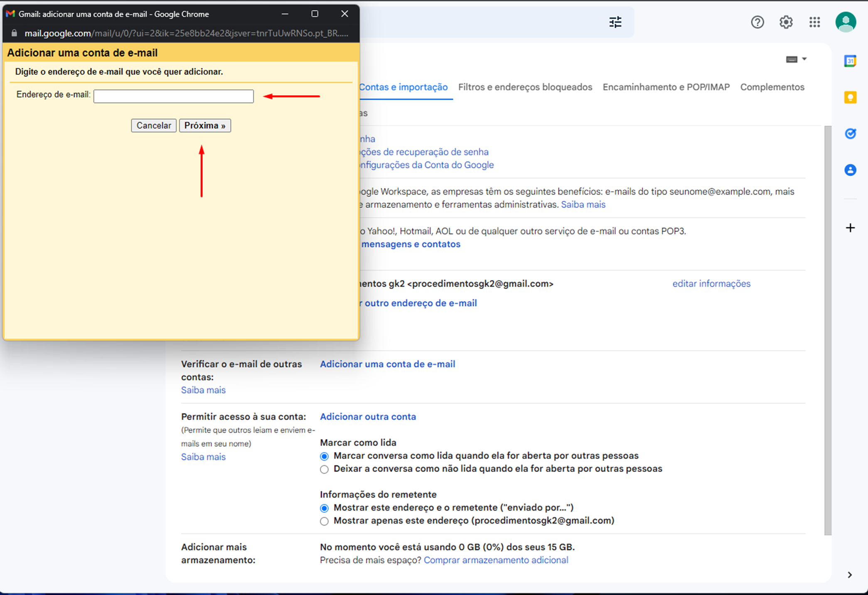868x595 pixels.
Task: Open search options filter icon
Action: pos(615,22)
